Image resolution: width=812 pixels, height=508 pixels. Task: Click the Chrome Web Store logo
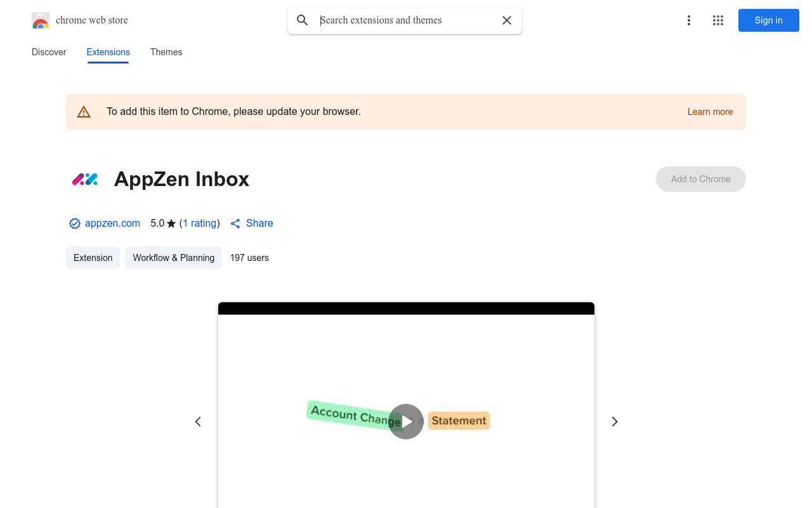coord(41,20)
